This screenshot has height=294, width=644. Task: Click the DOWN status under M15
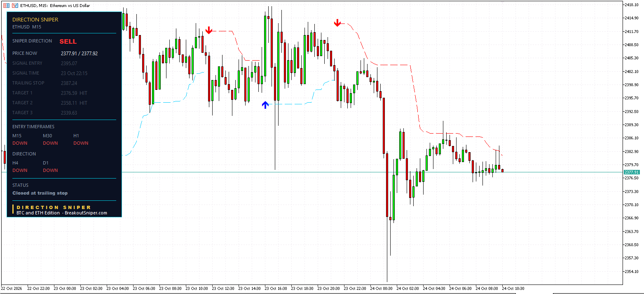pos(20,143)
